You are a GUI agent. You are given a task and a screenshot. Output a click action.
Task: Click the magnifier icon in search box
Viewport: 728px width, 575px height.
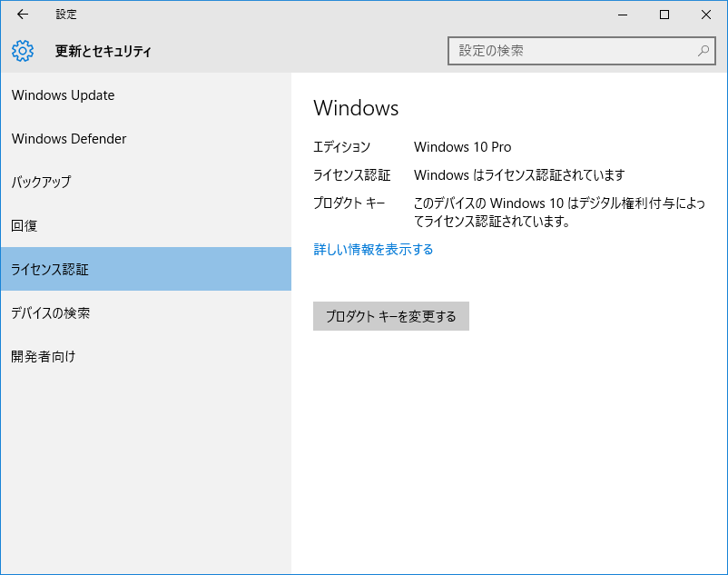pyautogui.click(x=703, y=51)
